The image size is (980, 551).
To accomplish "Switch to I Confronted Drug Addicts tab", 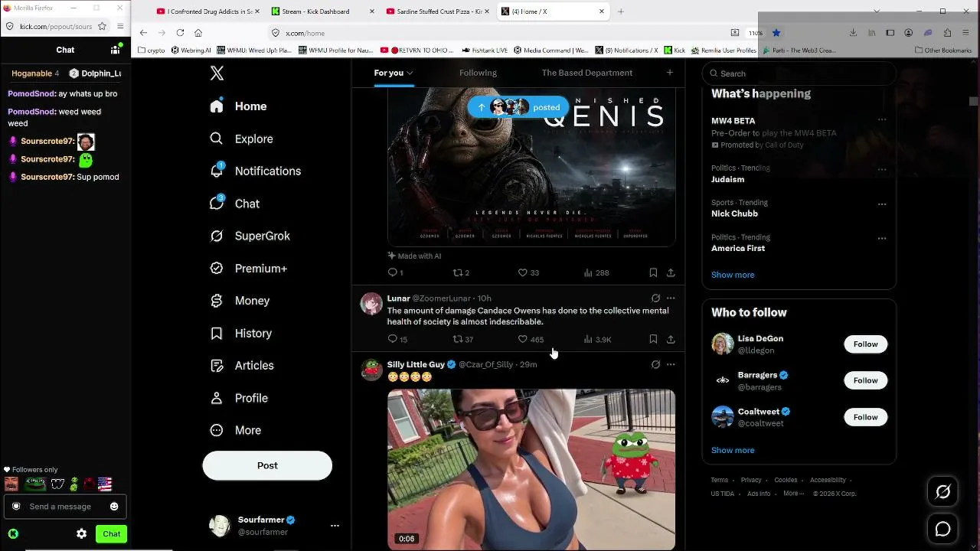I will coord(207,11).
